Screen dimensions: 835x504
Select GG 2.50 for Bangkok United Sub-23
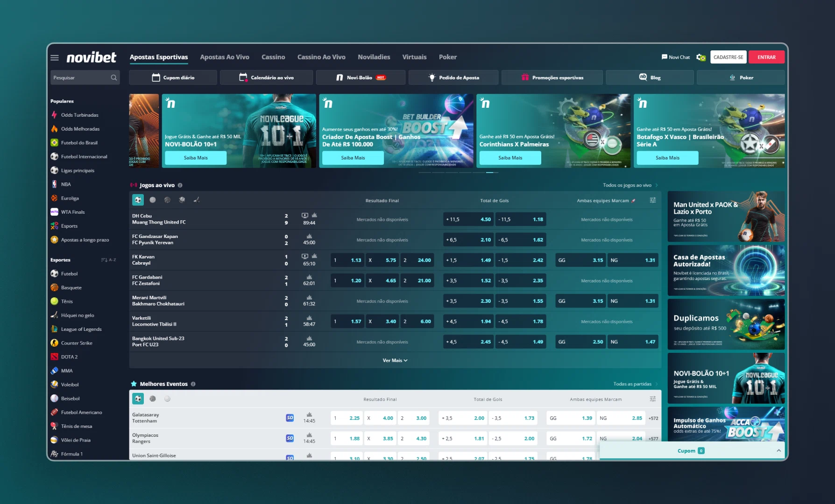pos(580,342)
